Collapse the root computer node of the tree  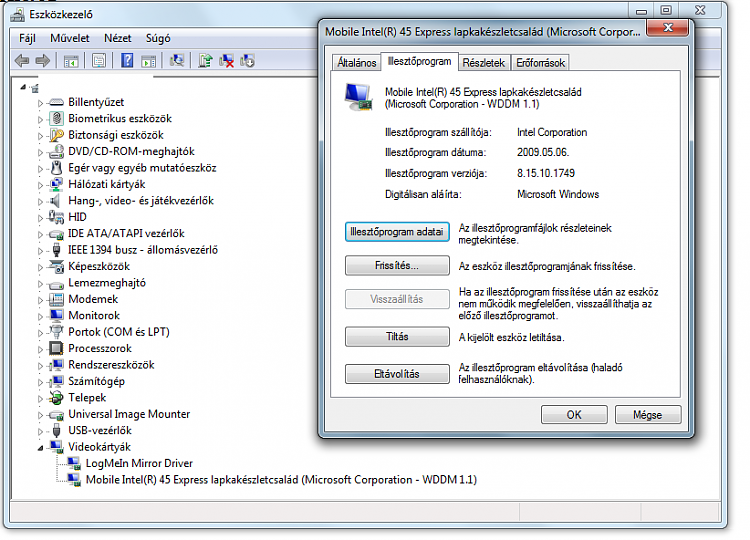coord(23,87)
